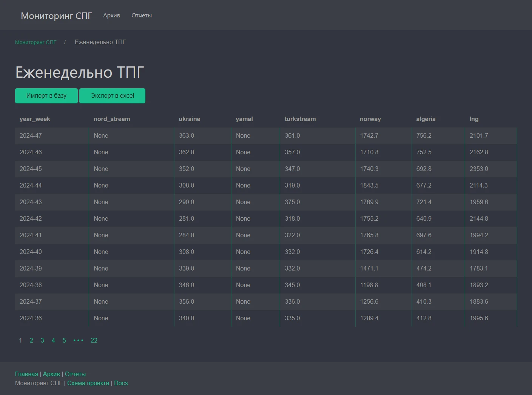Open the Архив link in footer

pyautogui.click(x=51, y=374)
